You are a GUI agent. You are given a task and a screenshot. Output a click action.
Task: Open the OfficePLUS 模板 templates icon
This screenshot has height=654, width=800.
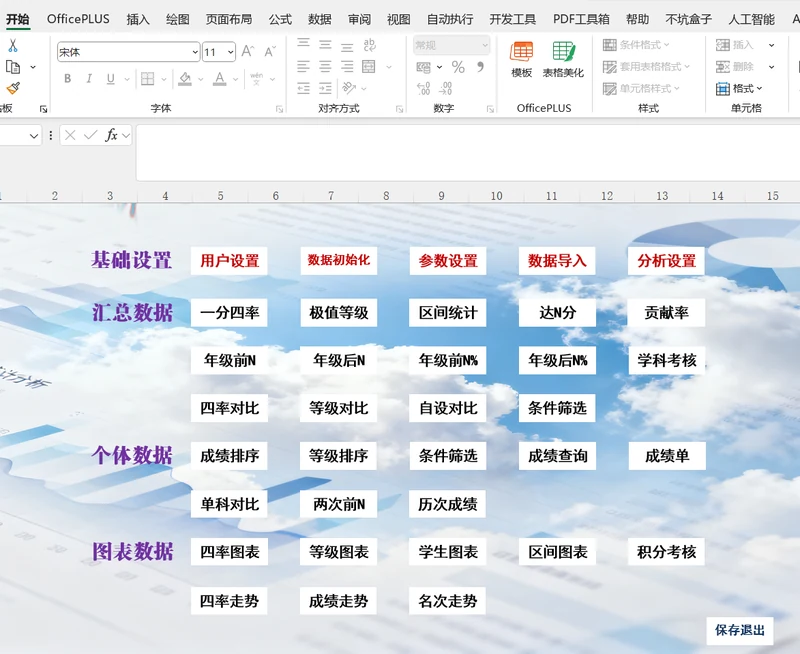pos(521,59)
